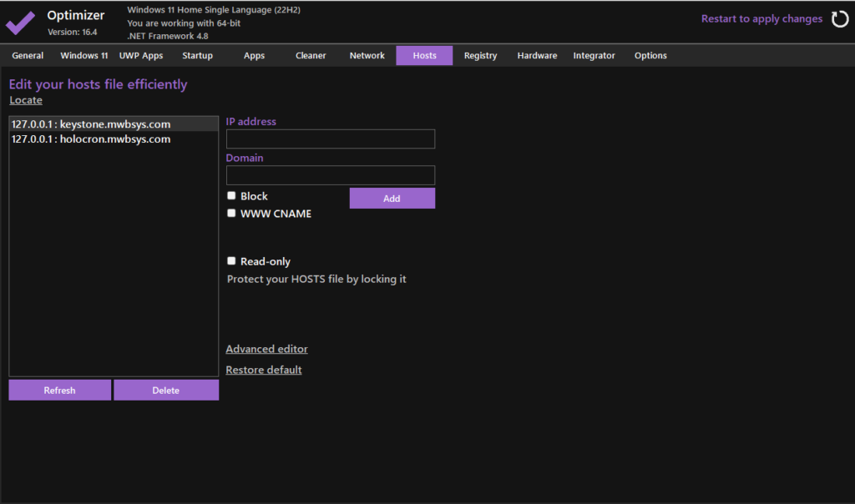Select the holocron.mwbsys.com hosts entry

91,139
